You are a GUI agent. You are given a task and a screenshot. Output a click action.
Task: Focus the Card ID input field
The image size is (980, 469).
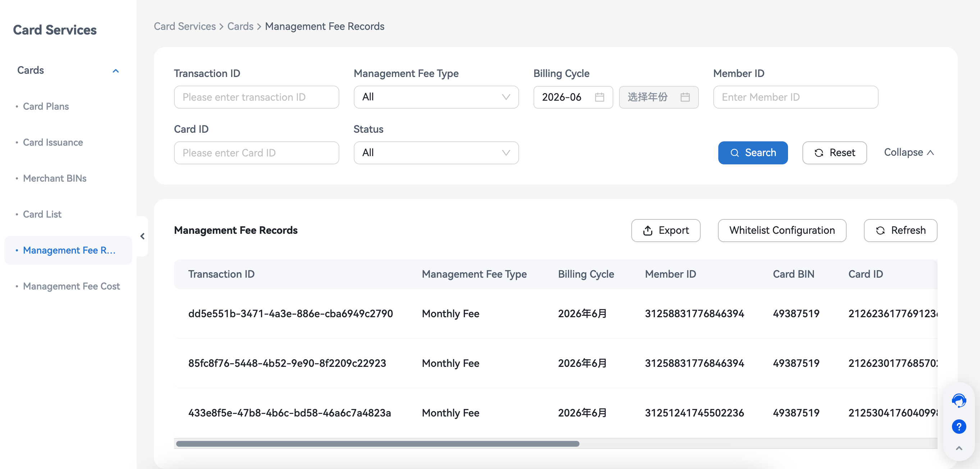(x=256, y=152)
